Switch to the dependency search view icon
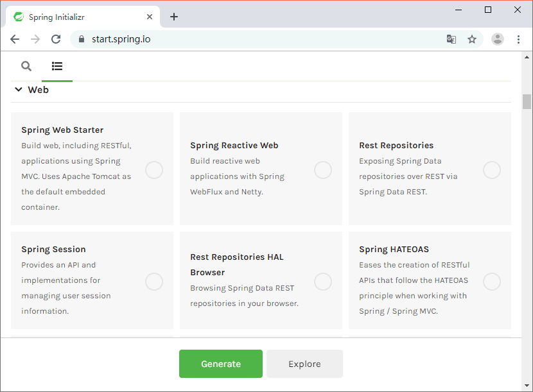The image size is (533, 392). 26,66
